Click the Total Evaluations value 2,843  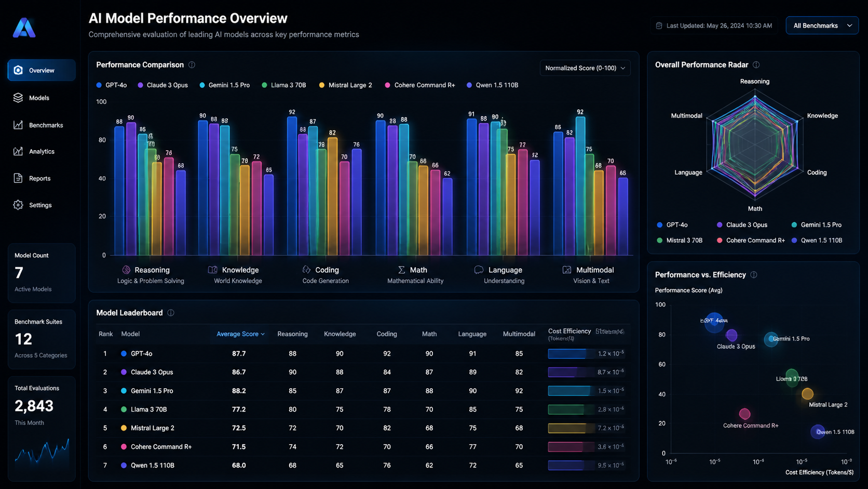coord(34,406)
